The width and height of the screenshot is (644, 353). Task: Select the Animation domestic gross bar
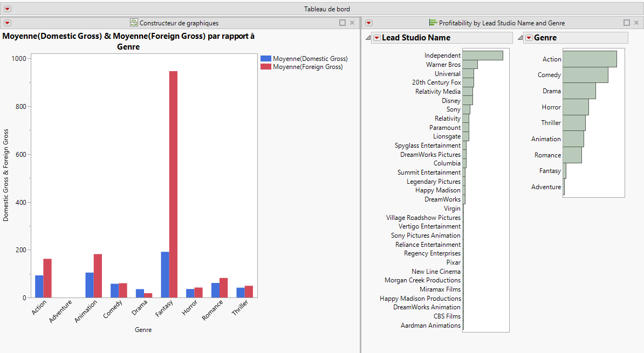(88, 284)
